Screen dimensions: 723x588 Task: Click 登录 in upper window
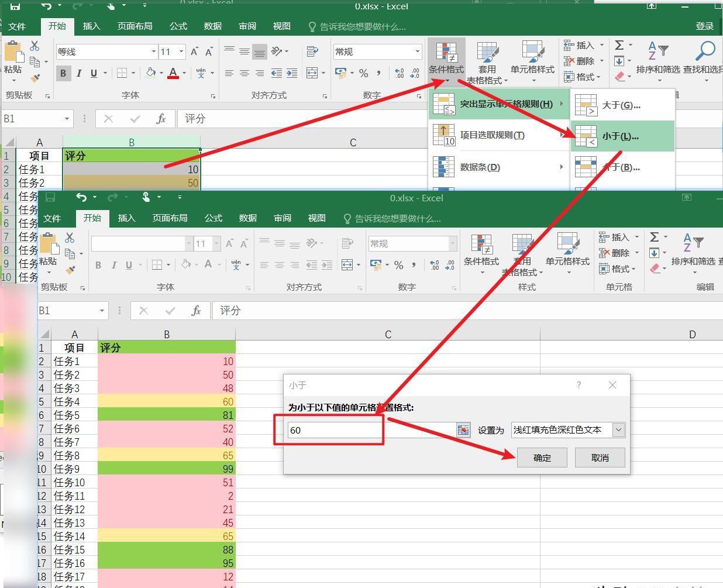[704, 26]
